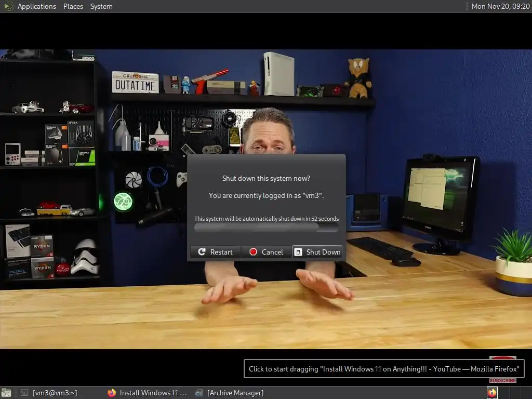The image size is (532, 399).
Task: Click the clock showing Mon Nov 20
Action: pos(500,6)
